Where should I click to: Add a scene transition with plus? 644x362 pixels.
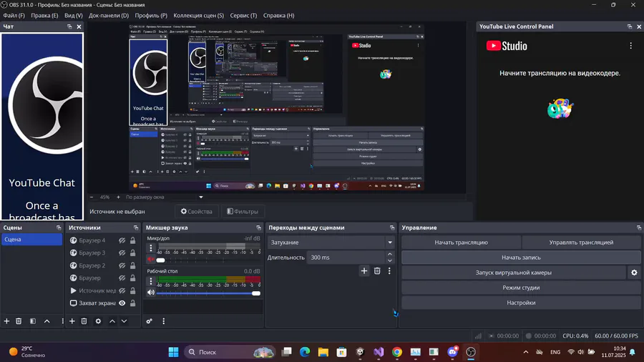pyautogui.click(x=364, y=271)
